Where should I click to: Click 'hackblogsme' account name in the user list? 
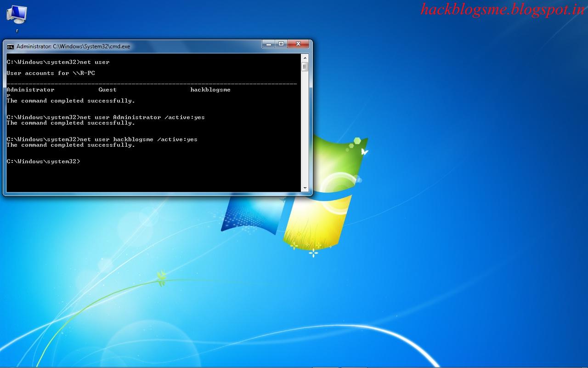(x=210, y=90)
